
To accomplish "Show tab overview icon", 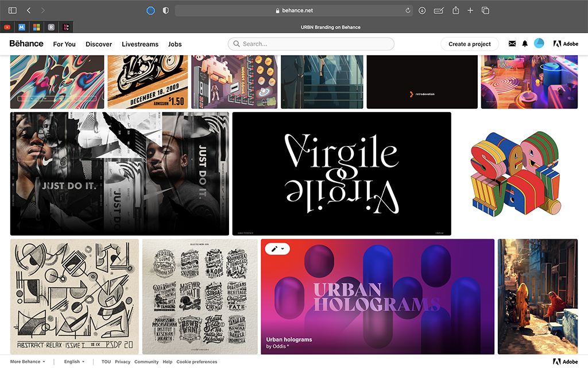I will click(x=485, y=10).
